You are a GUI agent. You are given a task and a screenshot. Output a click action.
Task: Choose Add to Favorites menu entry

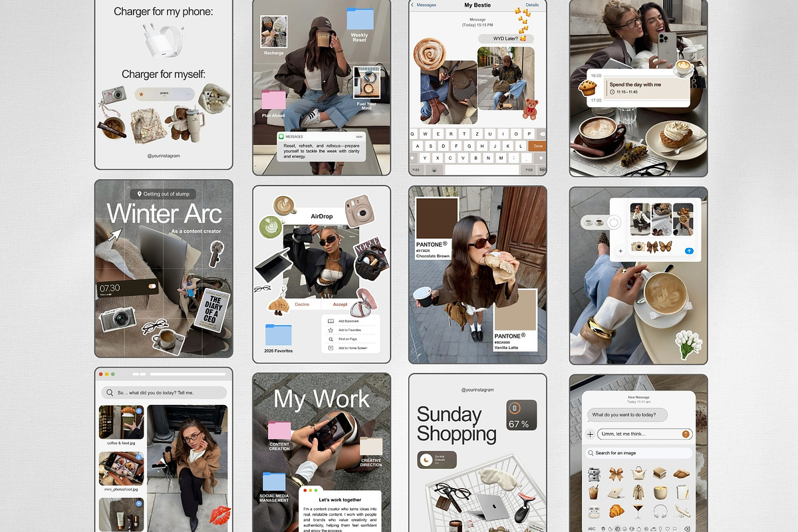click(x=350, y=330)
